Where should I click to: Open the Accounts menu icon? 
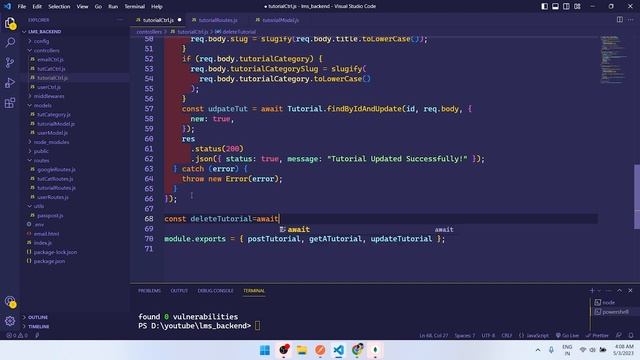(10, 302)
